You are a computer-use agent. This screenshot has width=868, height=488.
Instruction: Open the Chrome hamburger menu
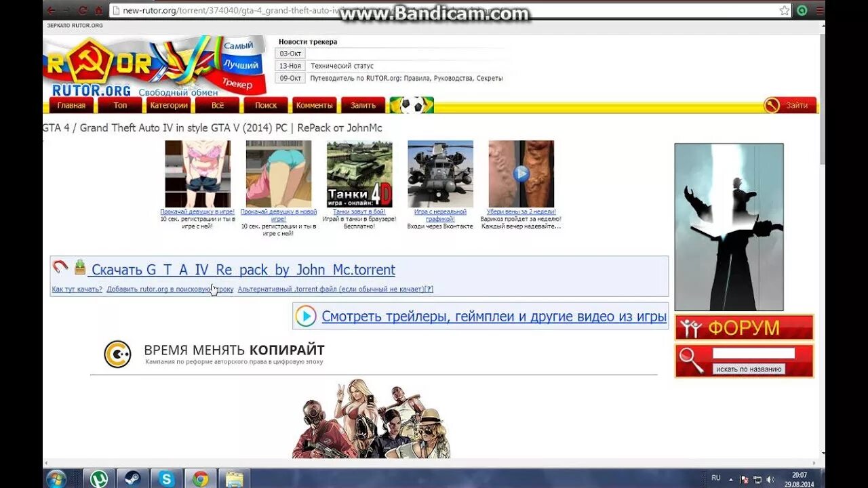[819, 10]
